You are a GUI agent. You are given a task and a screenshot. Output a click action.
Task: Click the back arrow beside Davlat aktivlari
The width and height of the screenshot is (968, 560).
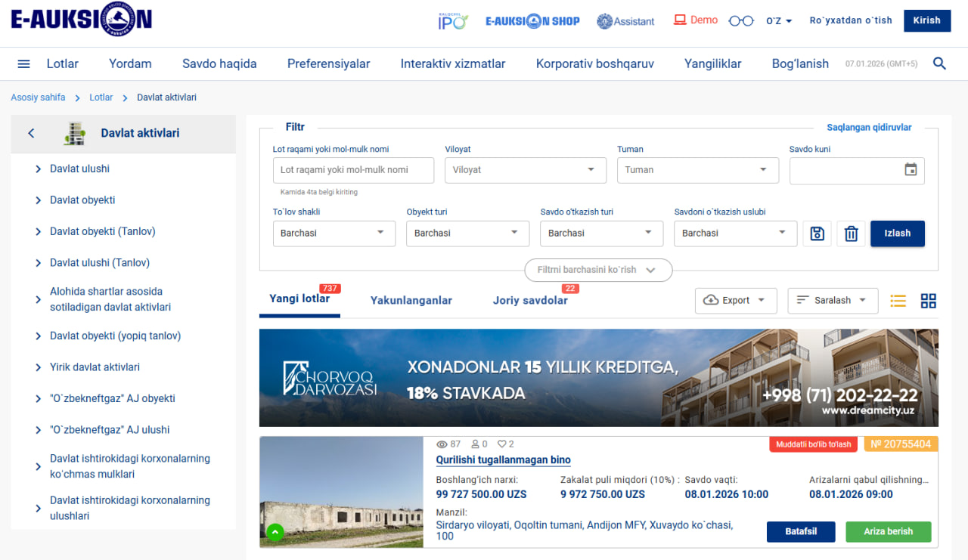click(31, 134)
